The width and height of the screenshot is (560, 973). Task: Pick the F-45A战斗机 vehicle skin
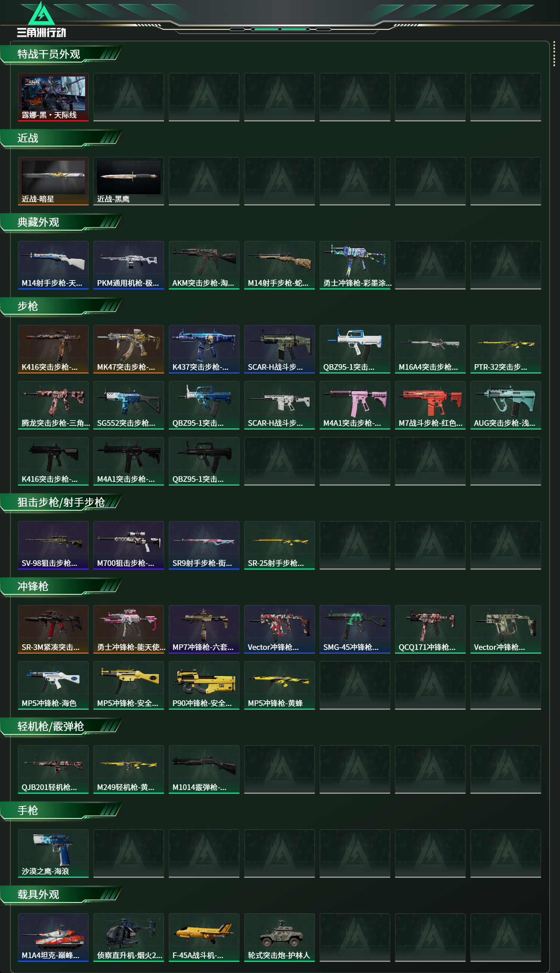point(204,937)
